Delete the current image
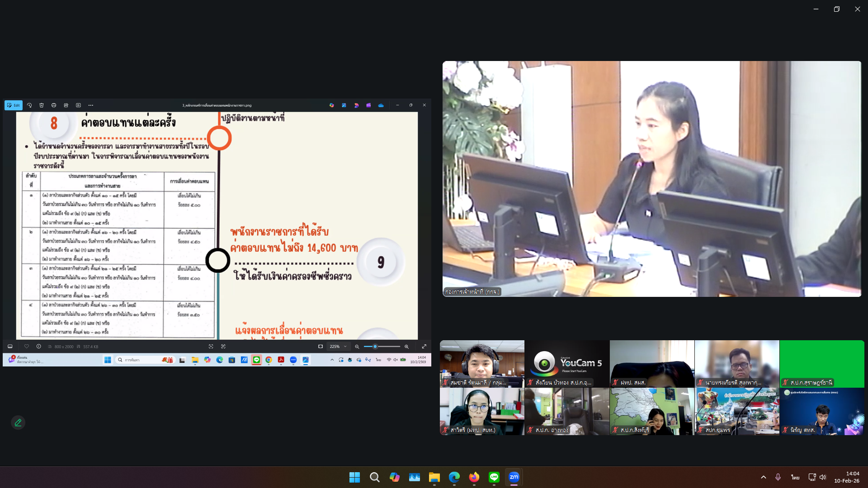Viewport: 868px width, 488px height. point(41,105)
